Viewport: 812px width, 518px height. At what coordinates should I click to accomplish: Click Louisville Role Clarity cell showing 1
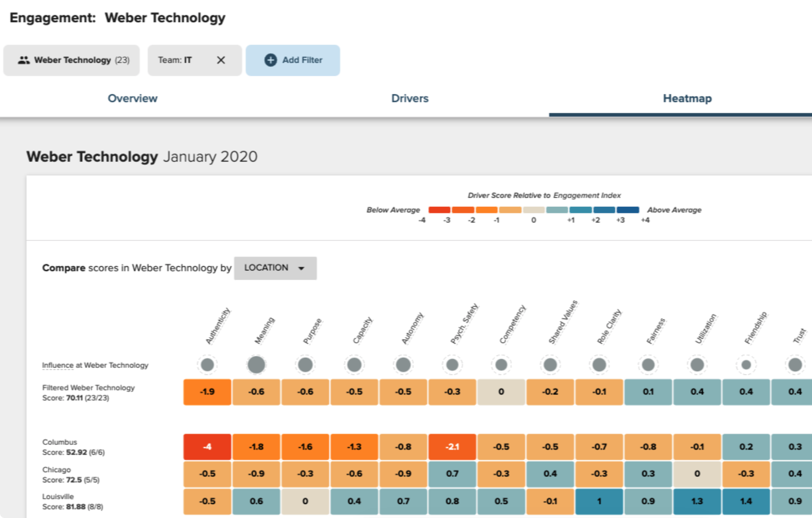(599, 501)
